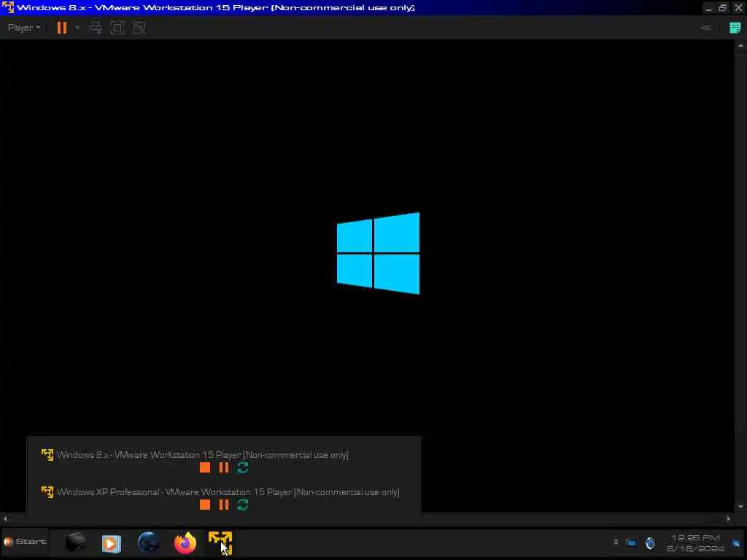Open the Player menu
The height and width of the screenshot is (560, 747).
click(24, 28)
